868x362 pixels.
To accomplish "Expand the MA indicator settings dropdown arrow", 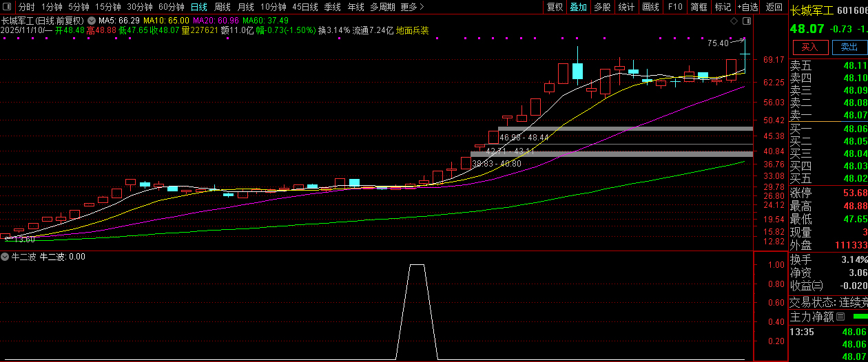I will click(91, 21).
